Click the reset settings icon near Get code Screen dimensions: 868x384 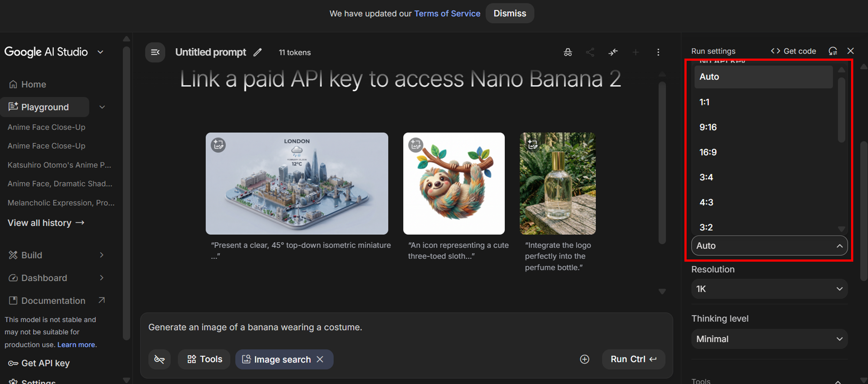point(832,51)
